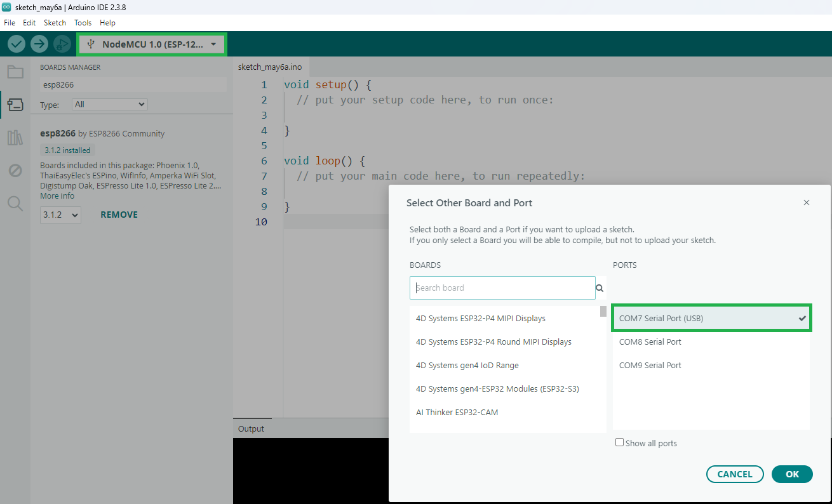
Task: Select COM8 Serial Port
Action: point(711,342)
